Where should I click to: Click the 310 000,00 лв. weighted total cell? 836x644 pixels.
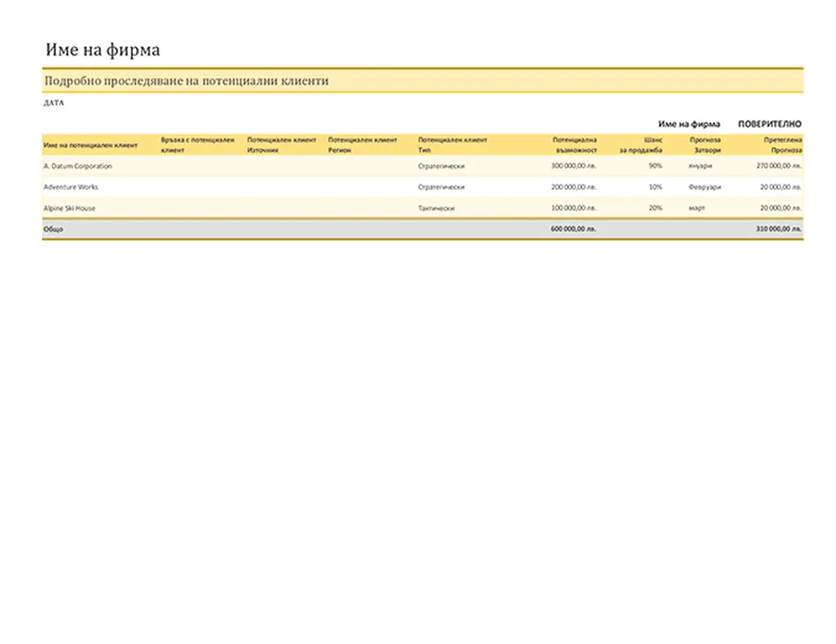(779, 229)
